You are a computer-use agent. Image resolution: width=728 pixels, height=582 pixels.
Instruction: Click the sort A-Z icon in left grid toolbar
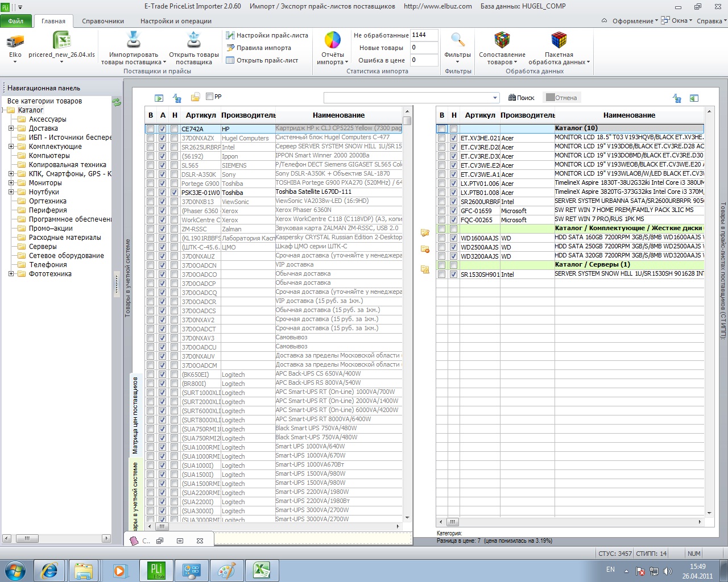pos(177,98)
